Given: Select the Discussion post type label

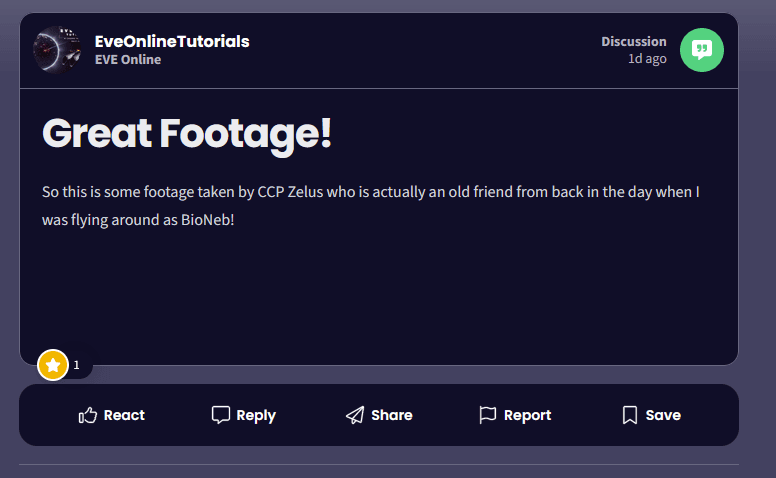Looking at the screenshot, I should click(633, 42).
